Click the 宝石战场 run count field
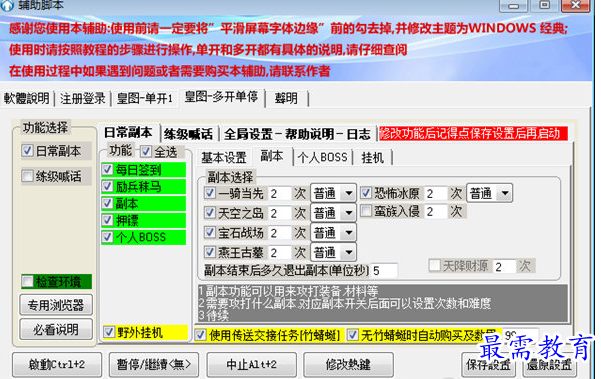The image size is (601, 379). 279,233
